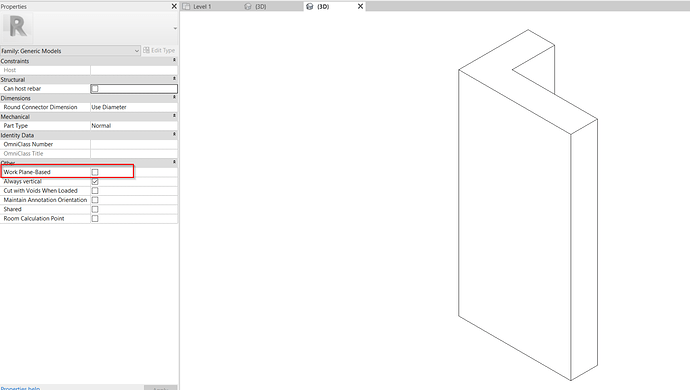Collapse the Dimensions section
The image size is (690, 390).
pos(174,97)
